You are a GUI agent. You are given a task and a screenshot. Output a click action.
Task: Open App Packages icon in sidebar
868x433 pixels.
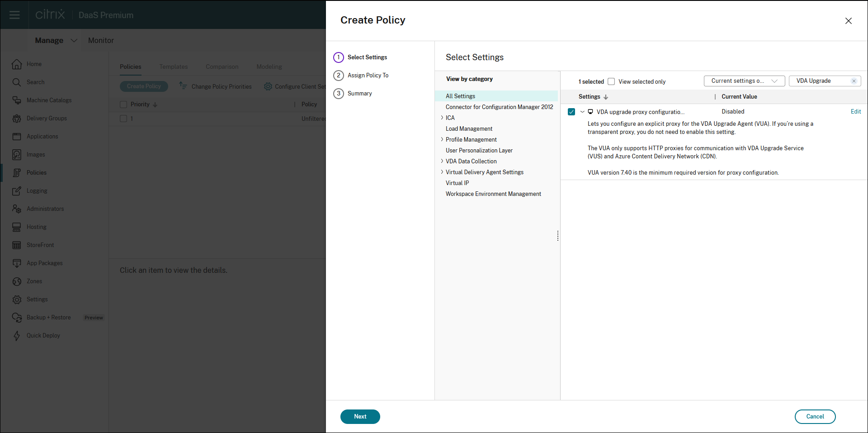[17, 263]
